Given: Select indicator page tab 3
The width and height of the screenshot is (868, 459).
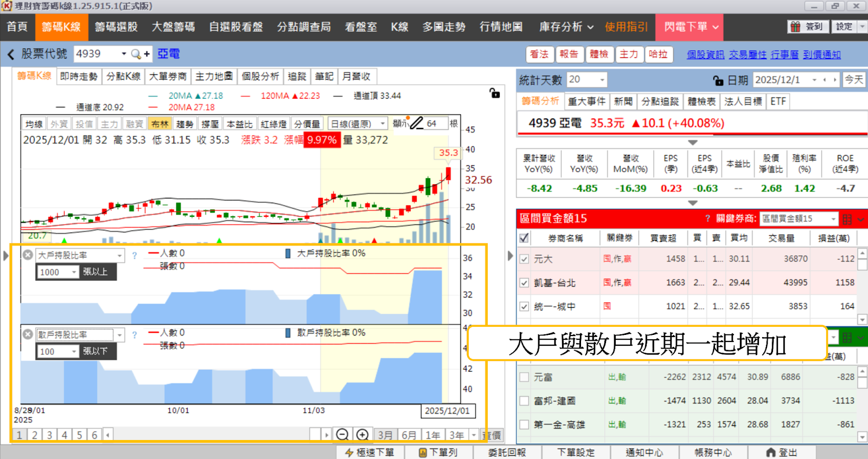Looking at the screenshot, I should coord(49,435).
